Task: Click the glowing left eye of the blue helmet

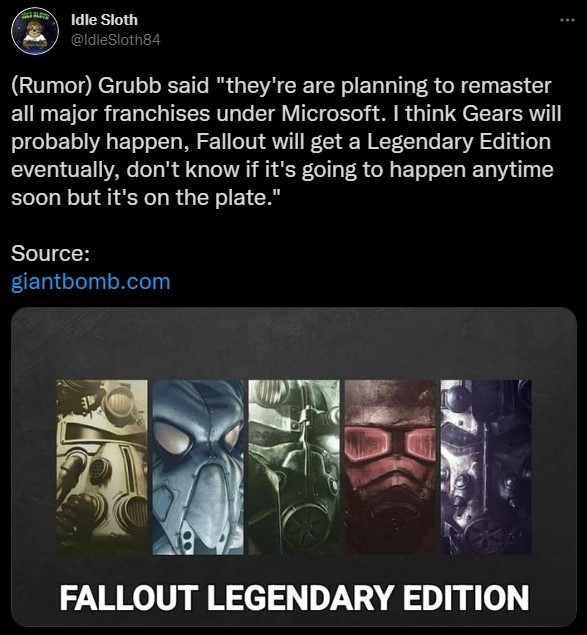Action: click(x=174, y=439)
